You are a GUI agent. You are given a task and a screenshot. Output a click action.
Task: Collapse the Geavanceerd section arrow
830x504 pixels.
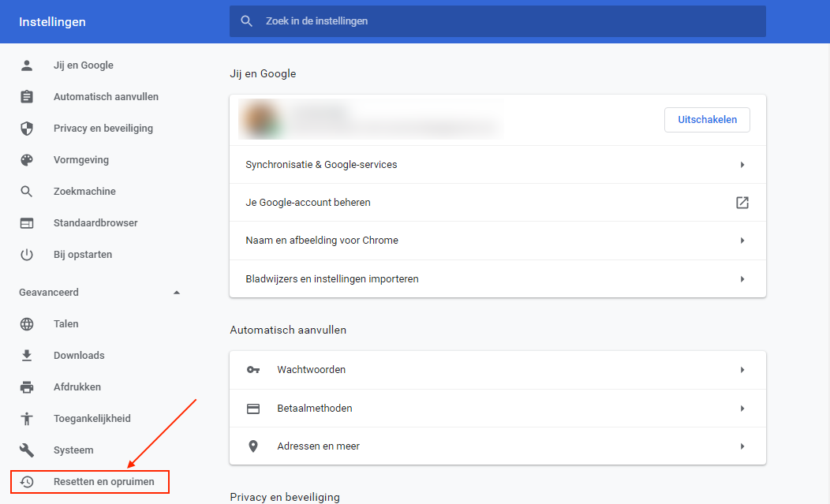[177, 293]
